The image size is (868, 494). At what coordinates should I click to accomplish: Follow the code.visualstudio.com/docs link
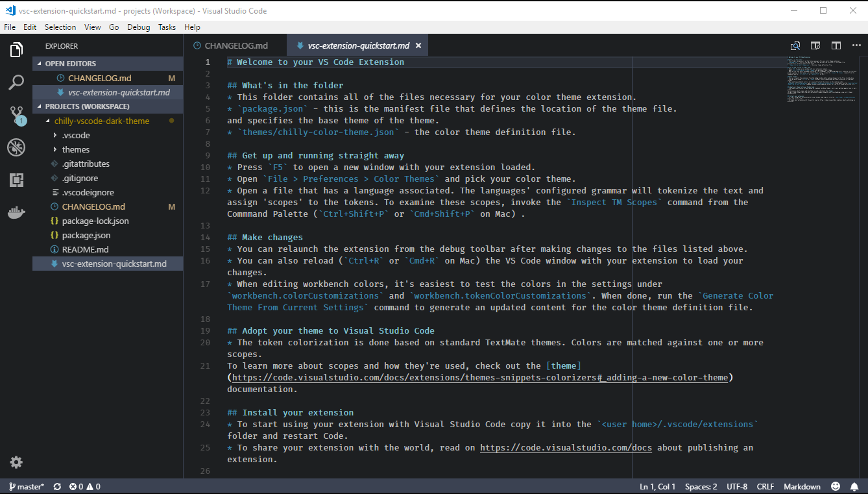click(566, 447)
